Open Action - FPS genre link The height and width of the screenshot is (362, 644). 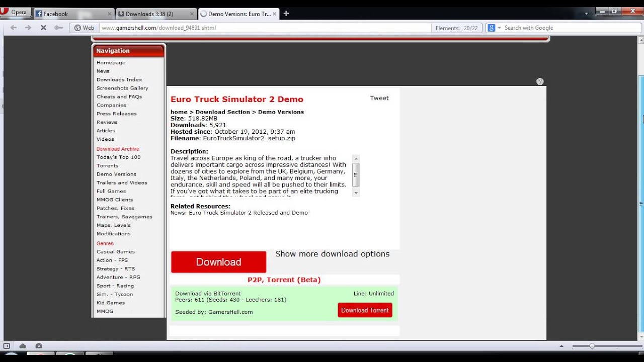coord(112,260)
